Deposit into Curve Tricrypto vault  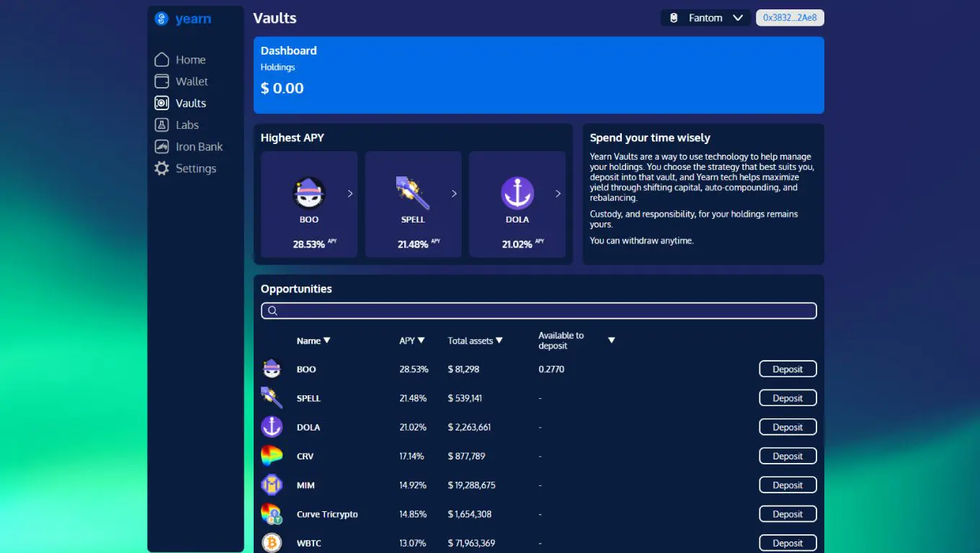click(788, 514)
